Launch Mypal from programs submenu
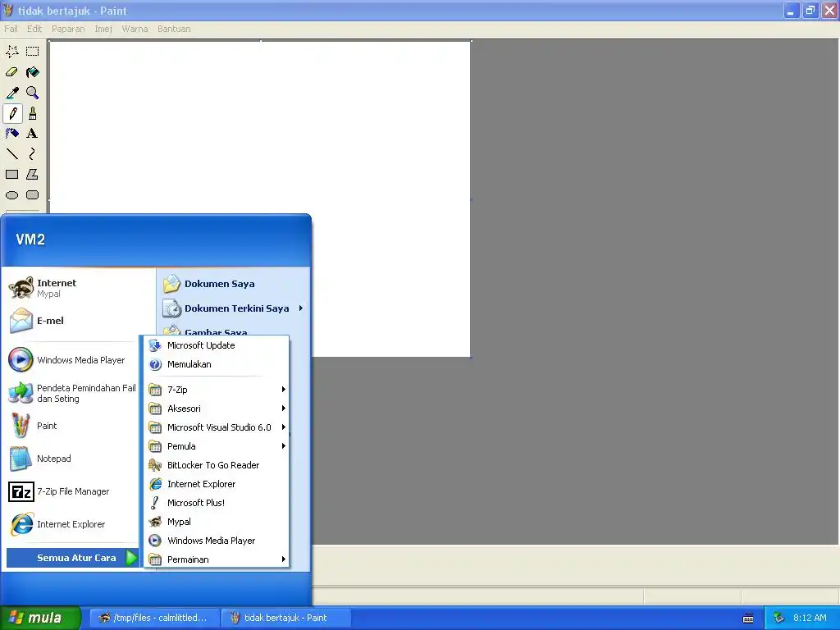 pos(217,522)
